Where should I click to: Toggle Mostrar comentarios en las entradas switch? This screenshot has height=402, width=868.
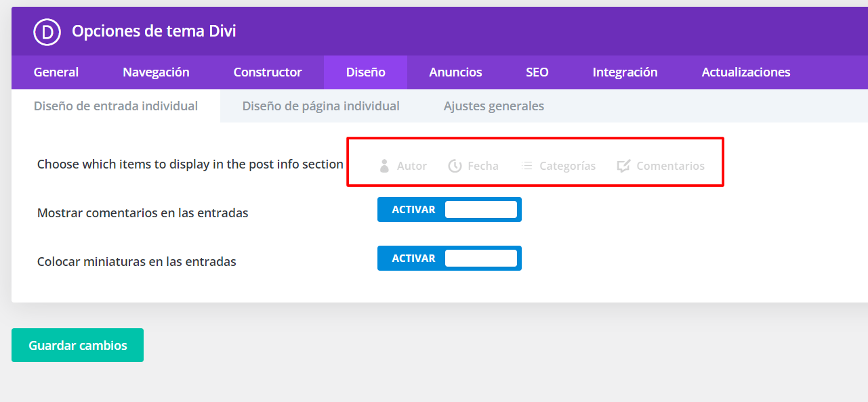tap(449, 210)
